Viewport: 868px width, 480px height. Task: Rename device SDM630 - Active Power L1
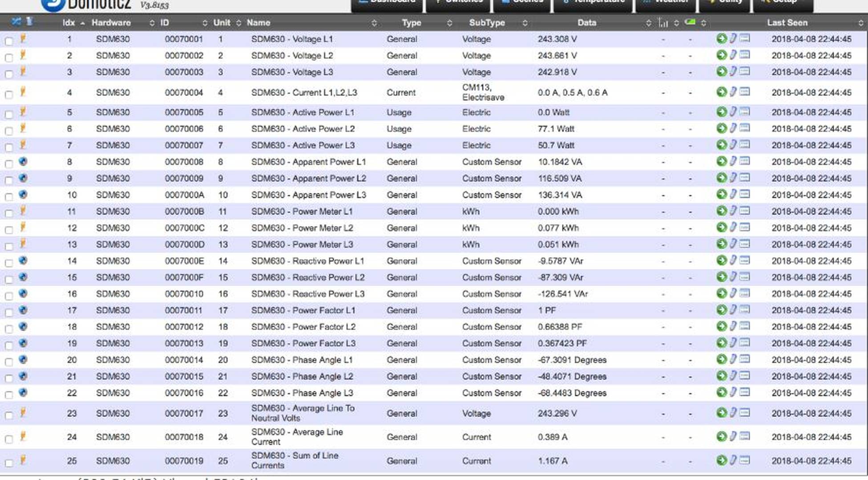pyautogui.click(x=733, y=112)
